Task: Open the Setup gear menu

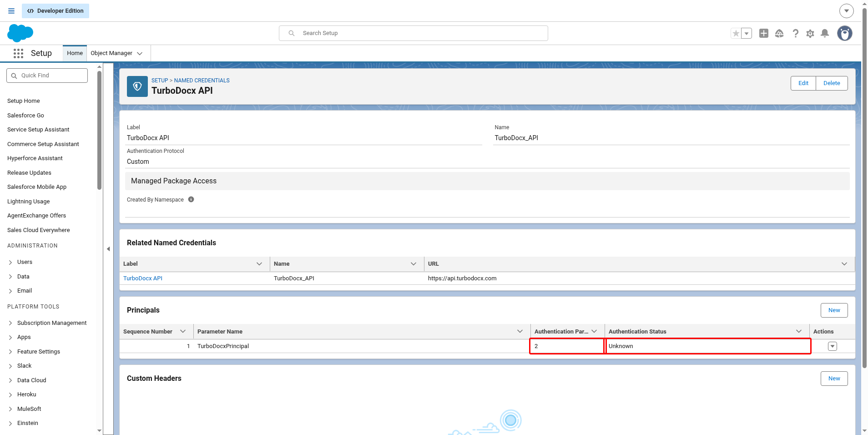Action: [x=810, y=33]
